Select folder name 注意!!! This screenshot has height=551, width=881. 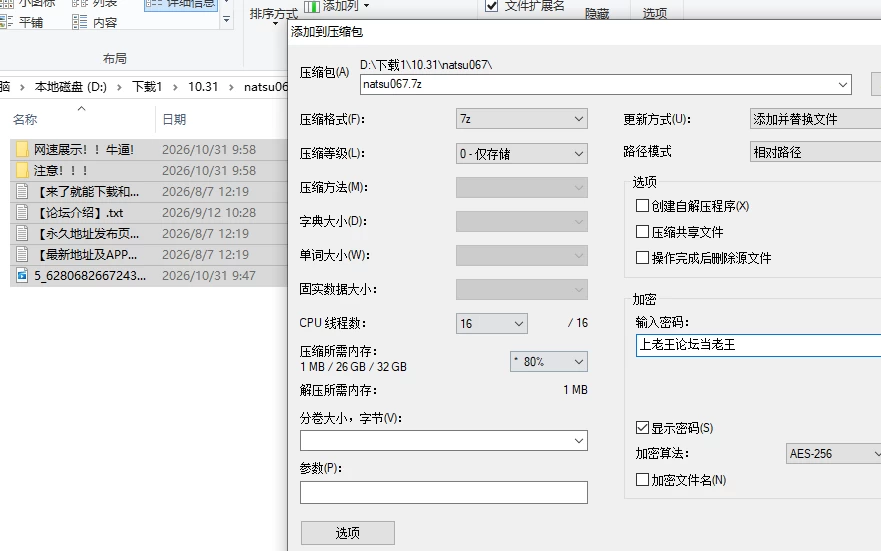click(61, 170)
